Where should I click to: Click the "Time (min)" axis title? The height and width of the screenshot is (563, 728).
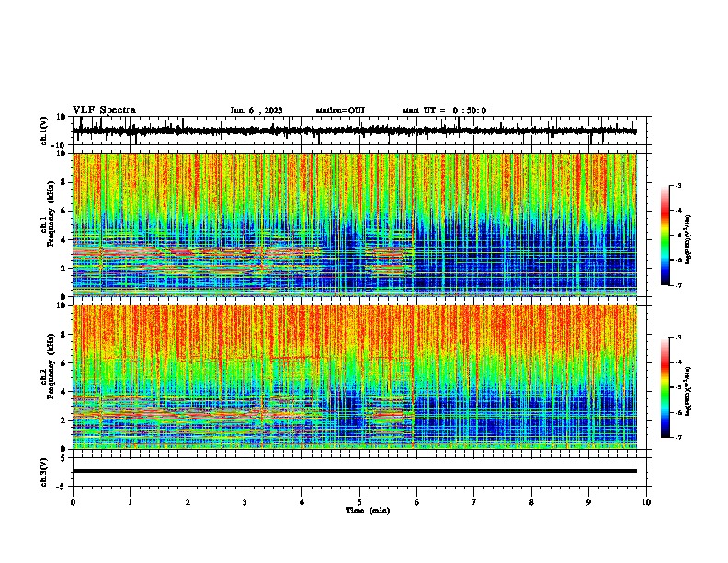point(368,511)
